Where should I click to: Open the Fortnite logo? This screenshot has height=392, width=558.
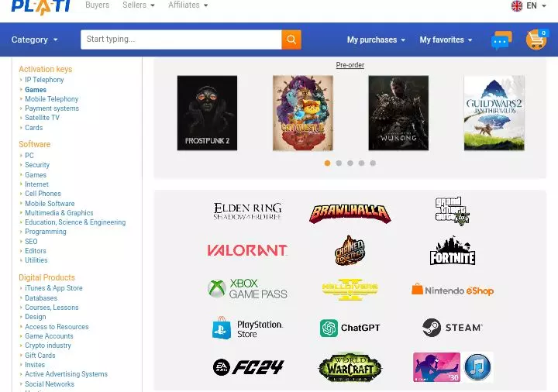coord(453,251)
